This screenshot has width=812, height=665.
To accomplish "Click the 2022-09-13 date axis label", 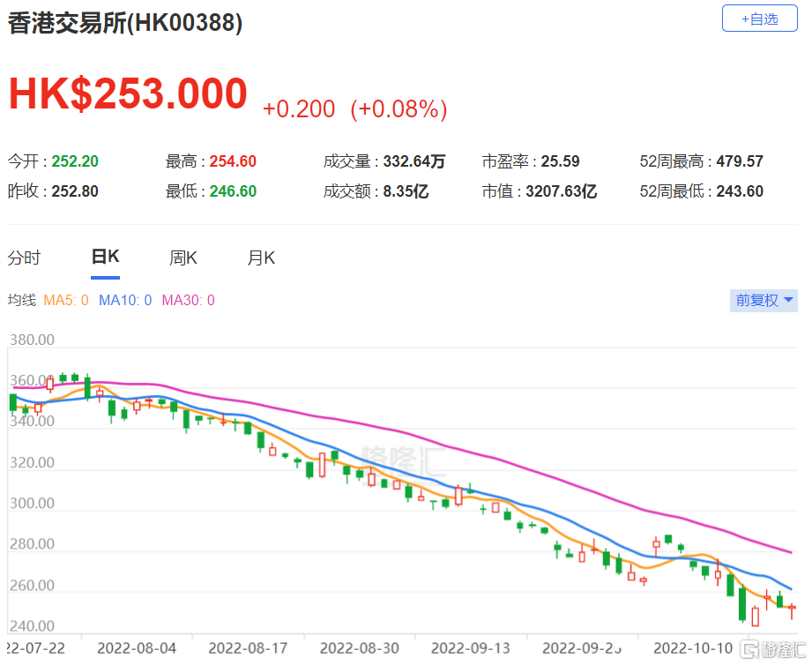I will pos(471,648).
